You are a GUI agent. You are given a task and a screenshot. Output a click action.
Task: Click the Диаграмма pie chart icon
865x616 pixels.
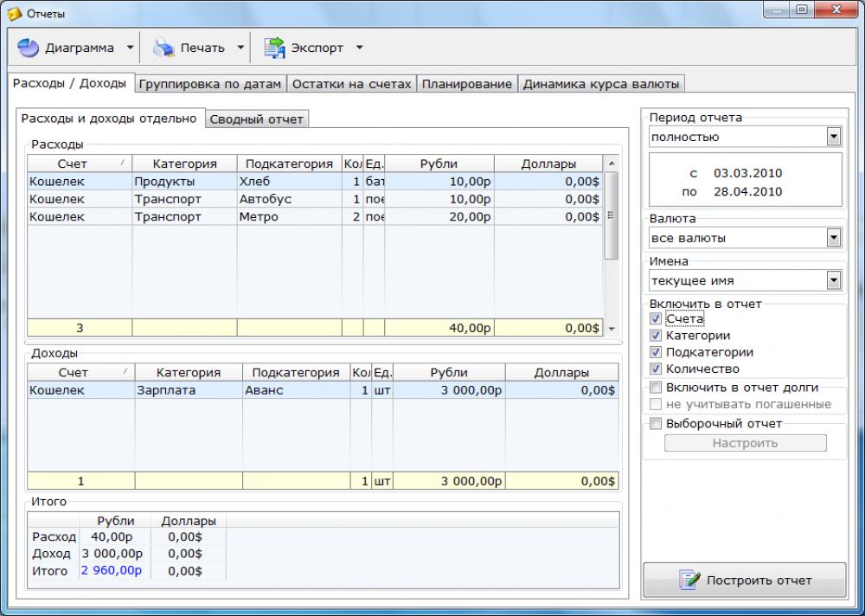coord(27,47)
